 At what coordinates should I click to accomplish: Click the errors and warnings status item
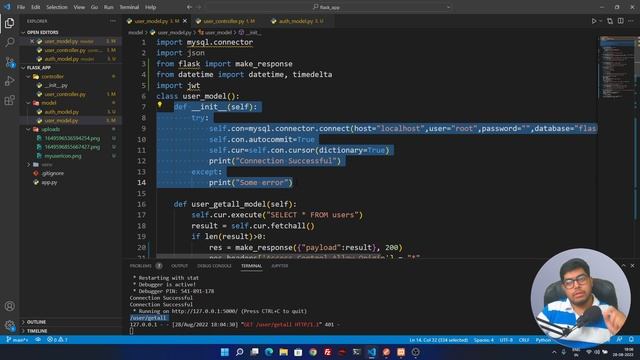coord(57,340)
